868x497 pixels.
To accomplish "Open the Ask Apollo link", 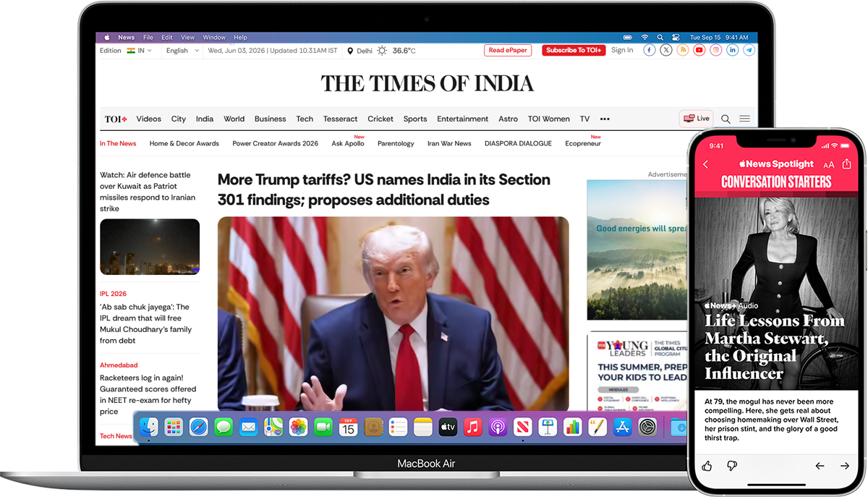I will tap(348, 143).
